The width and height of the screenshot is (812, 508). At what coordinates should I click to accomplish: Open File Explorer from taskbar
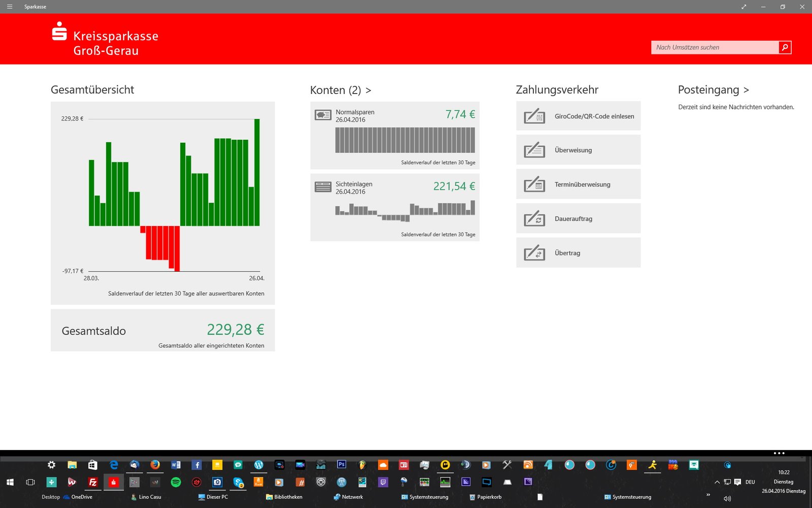(x=72, y=465)
